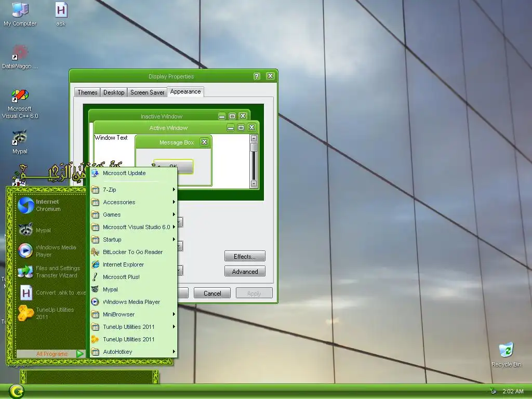Open the Recycle Bin icon
This screenshot has width=532, height=399.
click(506, 355)
